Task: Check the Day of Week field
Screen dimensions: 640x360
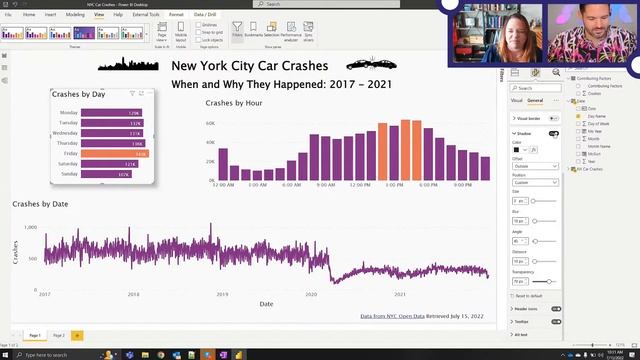Action: click(x=578, y=124)
